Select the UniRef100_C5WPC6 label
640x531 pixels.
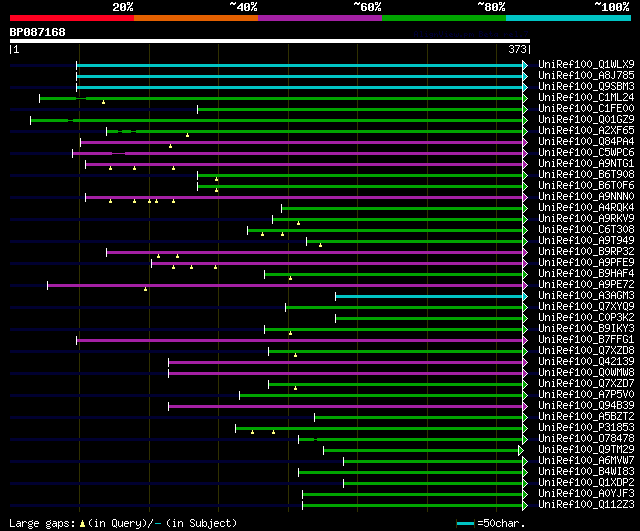(586, 153)
